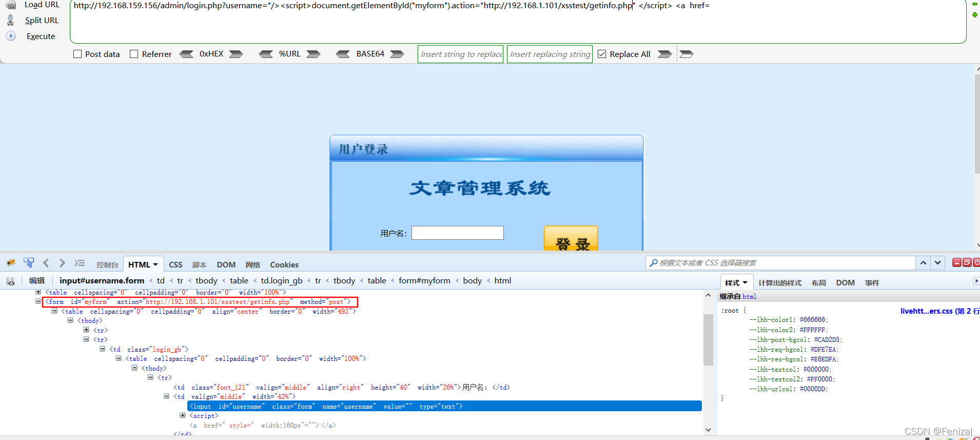
Task: Click the left arrow before 0xHEX
Action: [x=186, y=54]
